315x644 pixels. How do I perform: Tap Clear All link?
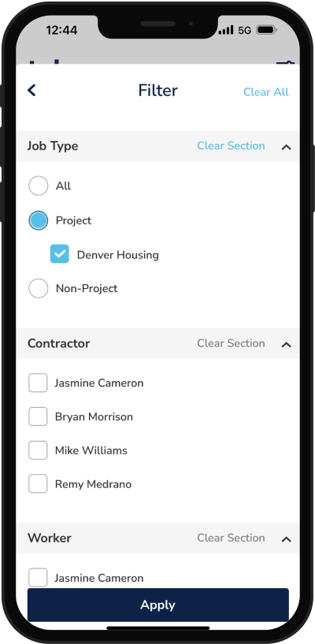[266, 91]
